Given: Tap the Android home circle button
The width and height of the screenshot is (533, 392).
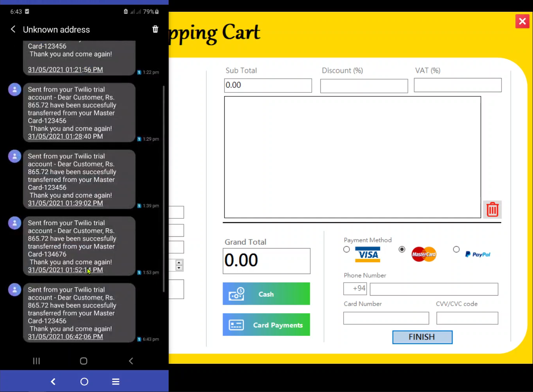Looking at the screenshot, I should click(84, 361).
